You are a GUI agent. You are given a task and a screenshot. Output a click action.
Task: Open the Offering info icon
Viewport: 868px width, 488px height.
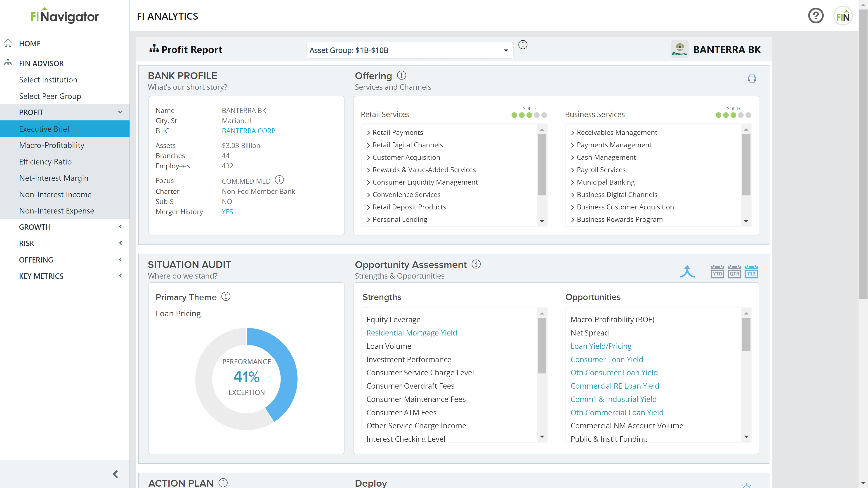point(401,75)
